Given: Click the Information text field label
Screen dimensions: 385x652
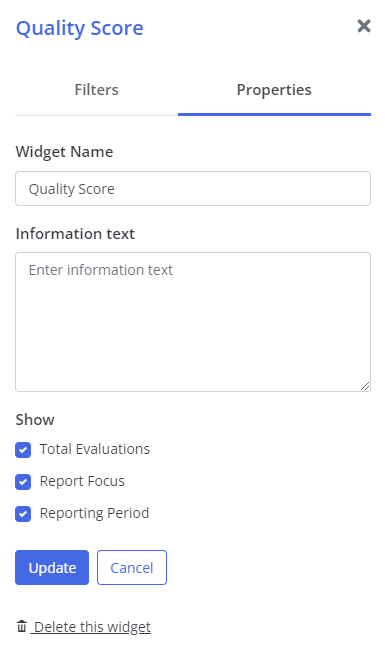Looking at the screenshot, I should tap(75, 234).
